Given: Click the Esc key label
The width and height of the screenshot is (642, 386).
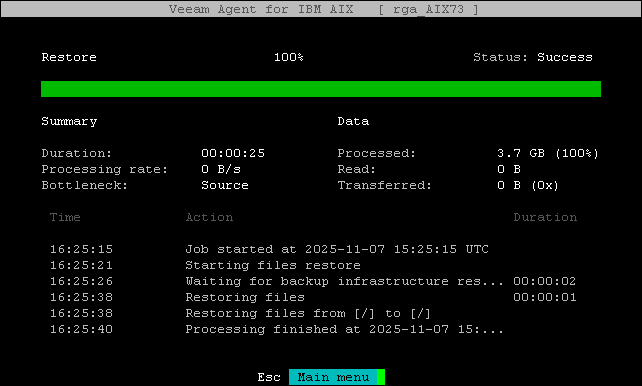Looking at the screenshot, I should (x=269, y=377).
